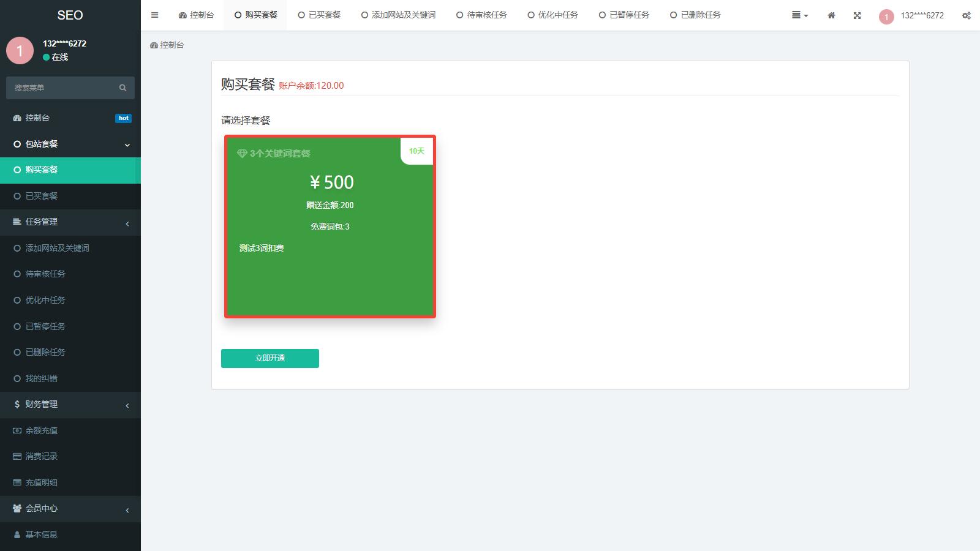Click the list icon beside 任务管理
980x551 pixels.
[x=17, y=222]
